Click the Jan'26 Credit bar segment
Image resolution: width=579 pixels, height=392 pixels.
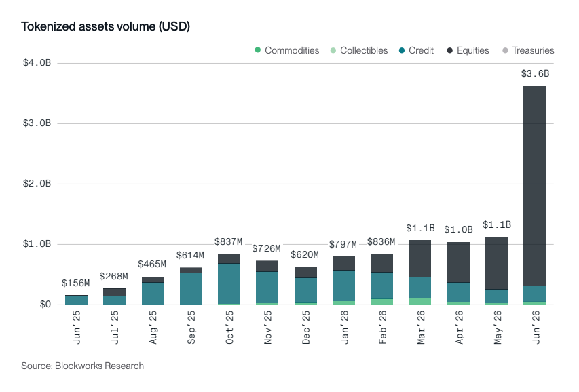pyautogui.click(x=343, y=286)
